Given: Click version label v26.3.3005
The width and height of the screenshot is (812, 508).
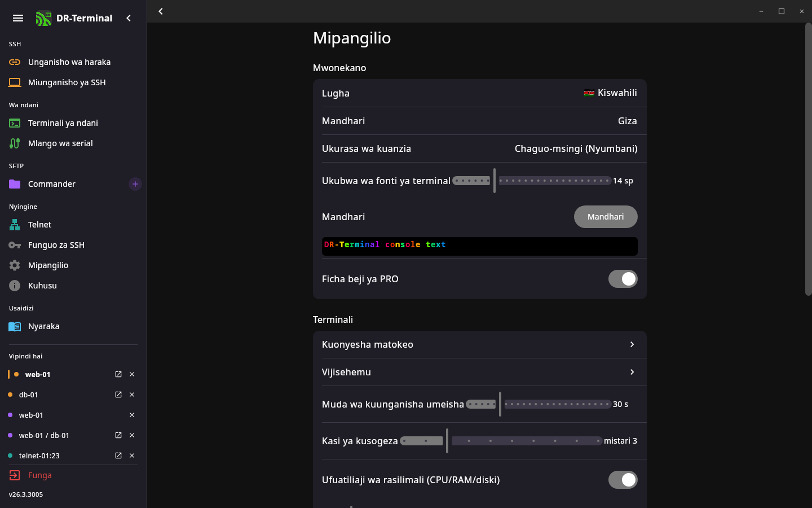Looking at the screenshot, I should click(26, 494).
